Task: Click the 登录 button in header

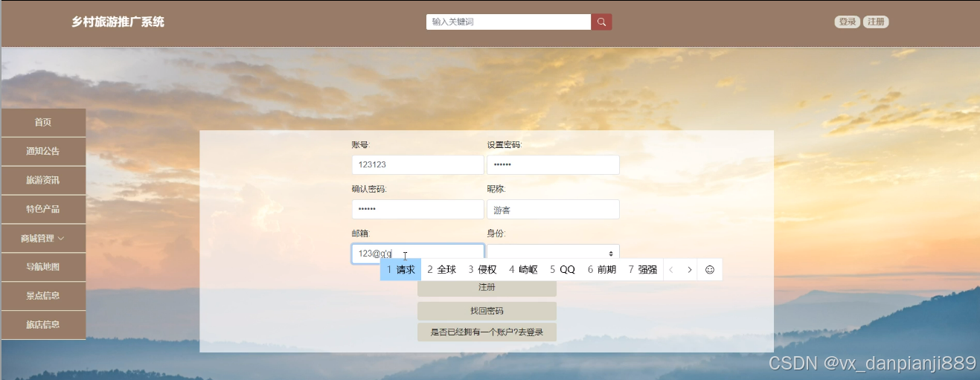Action: tap(848, 22)
